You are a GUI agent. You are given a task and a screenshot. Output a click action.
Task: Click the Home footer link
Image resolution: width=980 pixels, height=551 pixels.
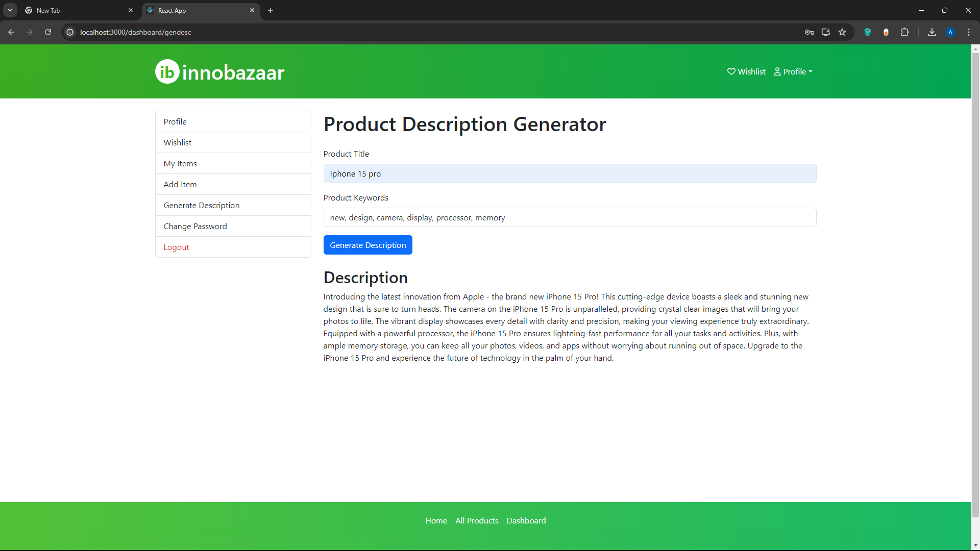pyautogui.click(x=436, y=520)
